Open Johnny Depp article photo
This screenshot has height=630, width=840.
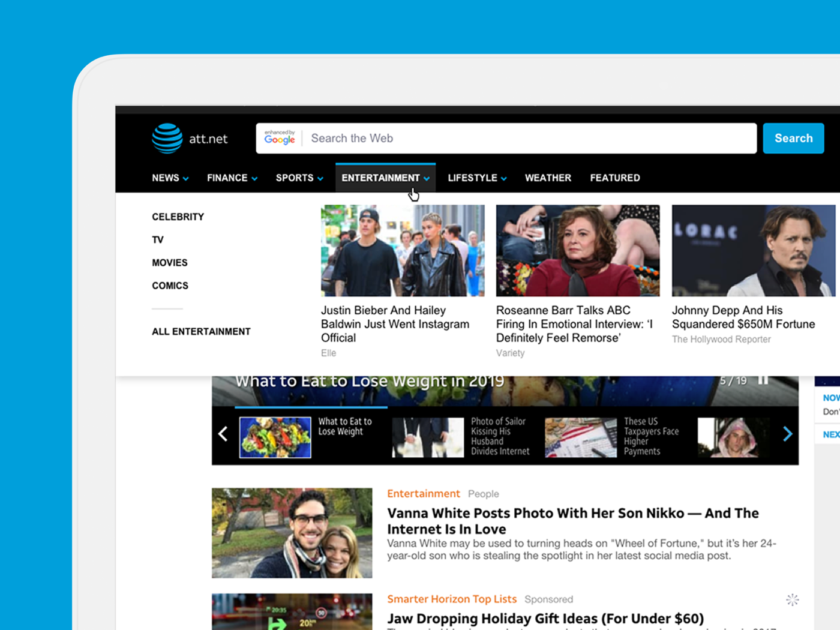click(x=754, y=250)
